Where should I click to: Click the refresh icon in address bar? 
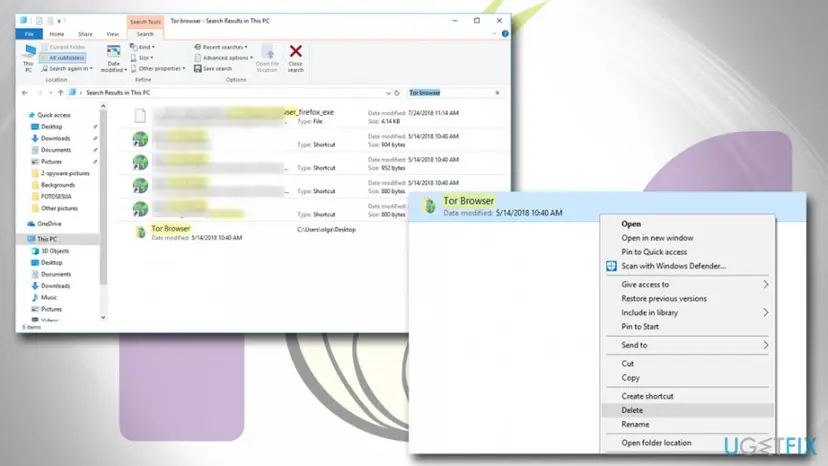click(x=397, y=93)
